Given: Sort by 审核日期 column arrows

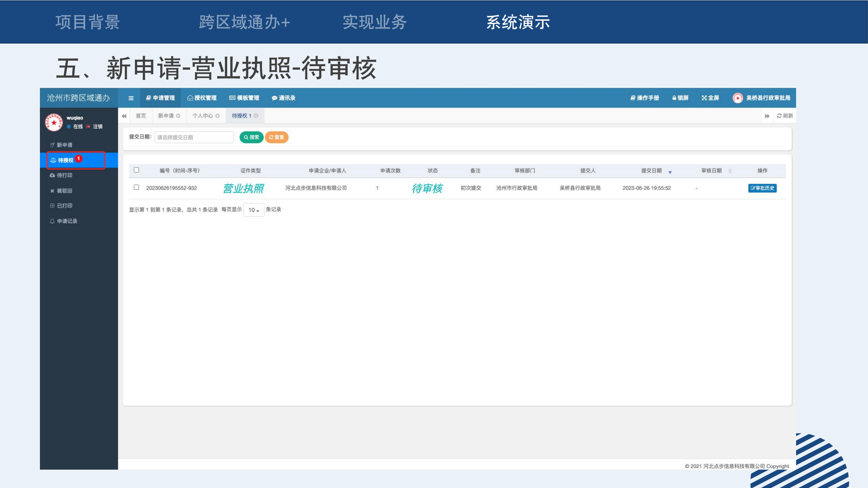Looking at the screenshot, I should (730, 171).
